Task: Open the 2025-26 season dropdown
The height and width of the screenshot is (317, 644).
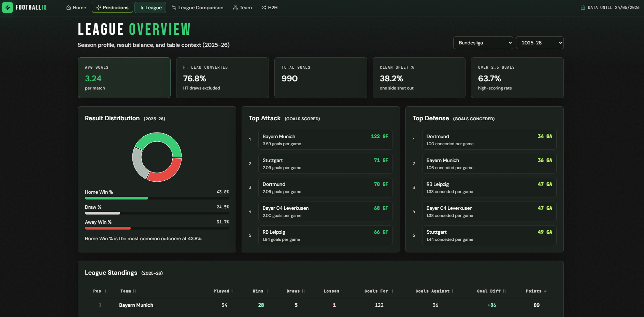Action: pyautogui.click(x=540, y=43)
